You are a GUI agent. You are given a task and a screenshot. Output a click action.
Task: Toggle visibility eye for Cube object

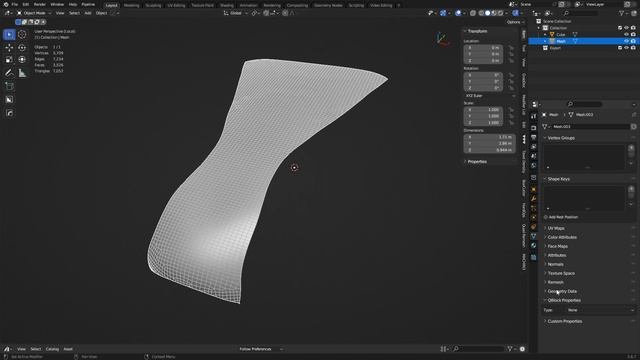pos(626,35)
